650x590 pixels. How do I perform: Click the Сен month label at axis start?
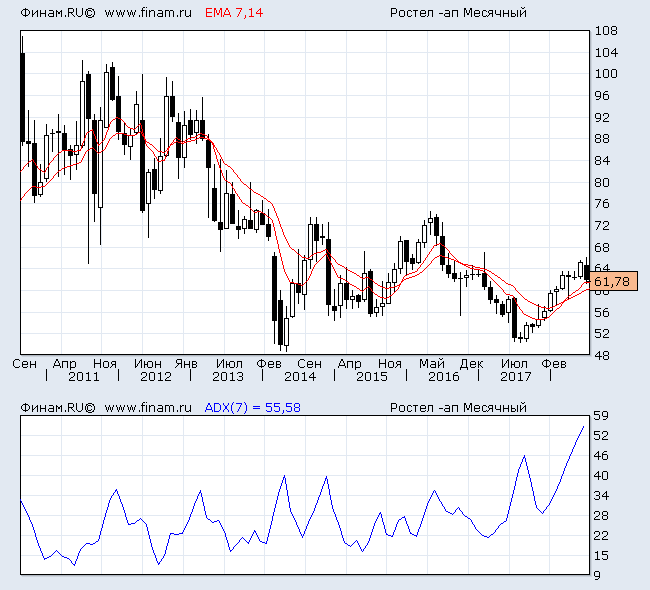(24, 364)
